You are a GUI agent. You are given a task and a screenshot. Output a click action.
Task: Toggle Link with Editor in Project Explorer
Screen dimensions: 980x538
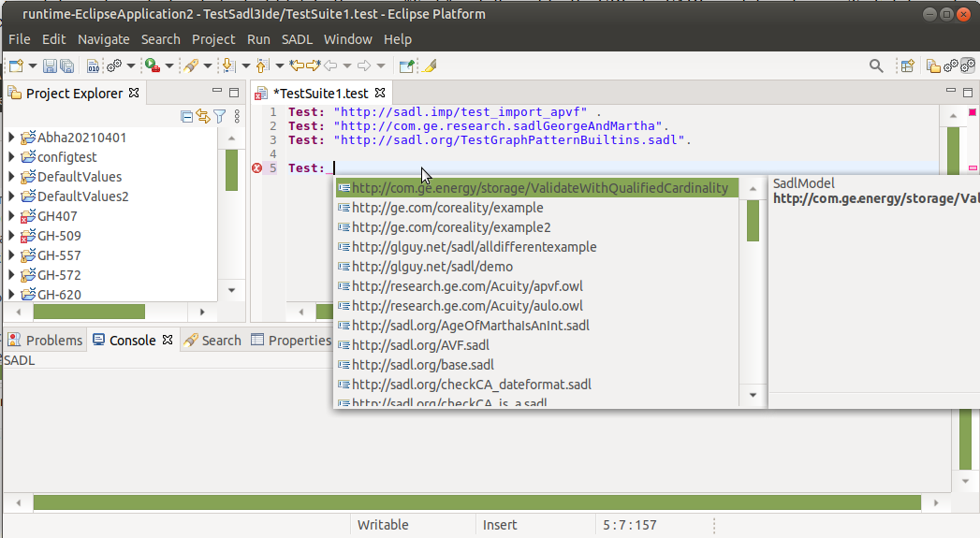tap(202, 116)
